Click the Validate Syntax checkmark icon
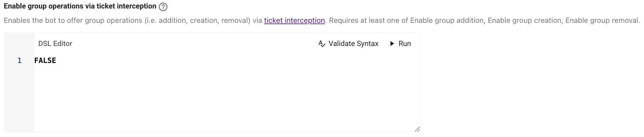Image resolution: width=644 pixels, height=137 pixels. tap(322, 44)
